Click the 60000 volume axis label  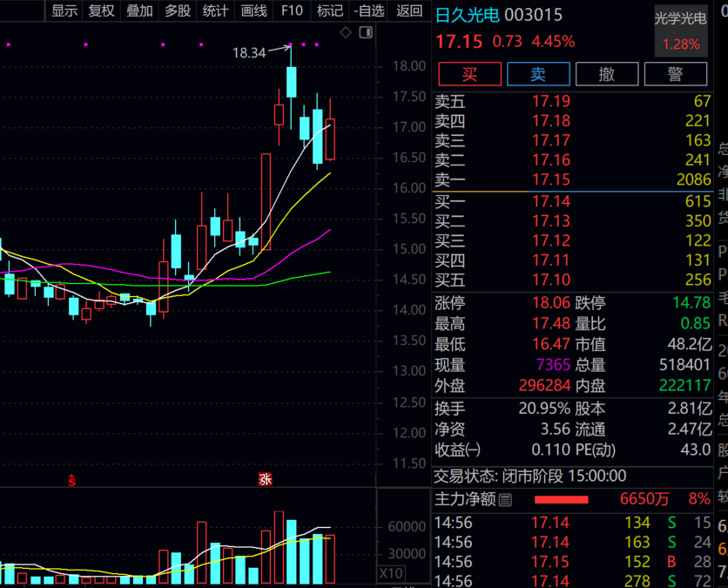pyautogui.click(x=407, y=527)
